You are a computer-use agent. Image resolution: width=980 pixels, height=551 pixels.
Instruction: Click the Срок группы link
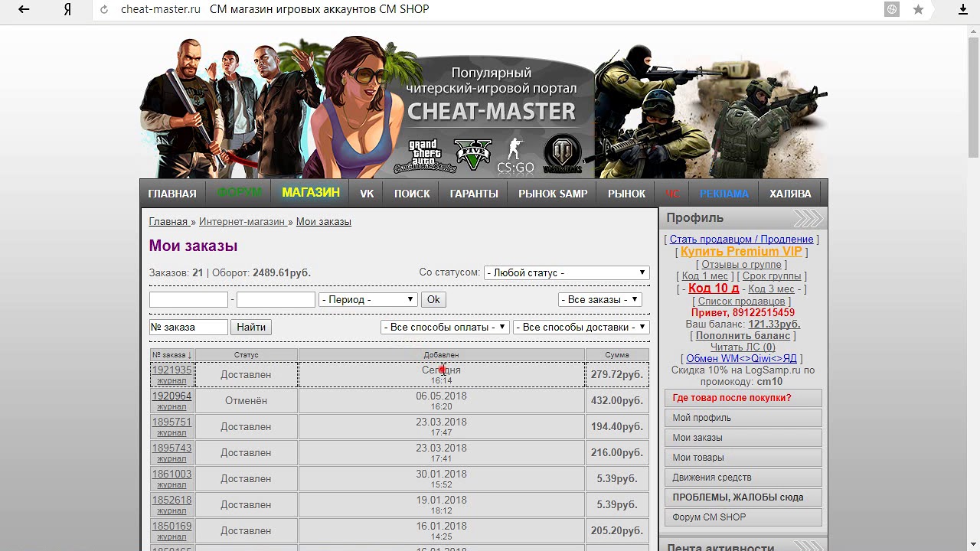coord(772,276)
